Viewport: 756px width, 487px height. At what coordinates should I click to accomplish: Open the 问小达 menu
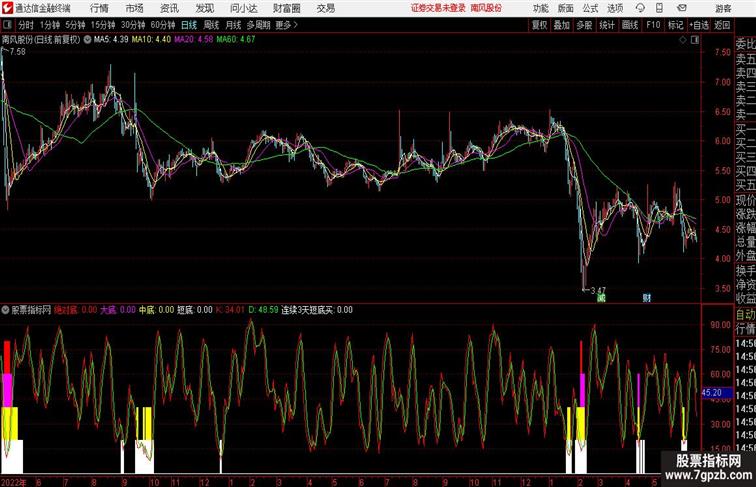coord(243,8)
